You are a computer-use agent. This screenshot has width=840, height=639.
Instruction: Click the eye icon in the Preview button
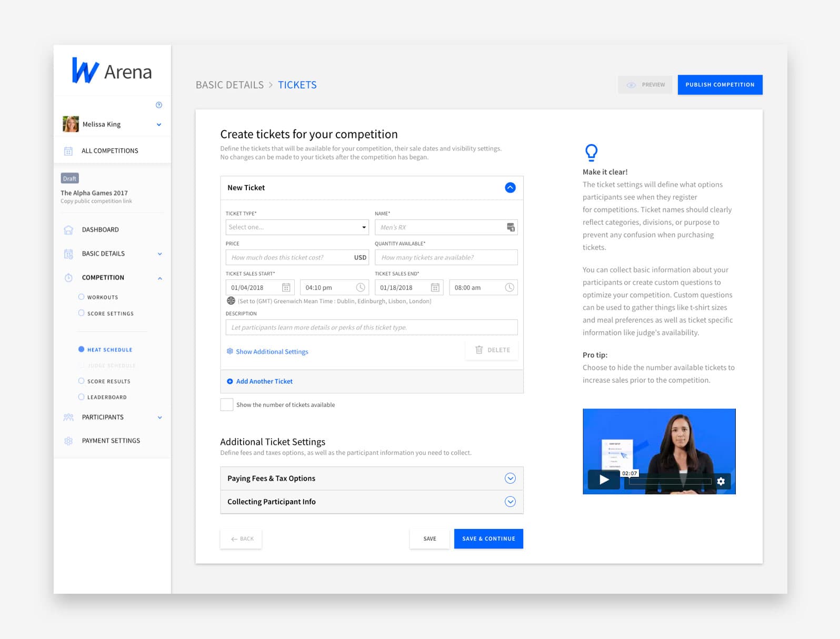coord(631,85)
